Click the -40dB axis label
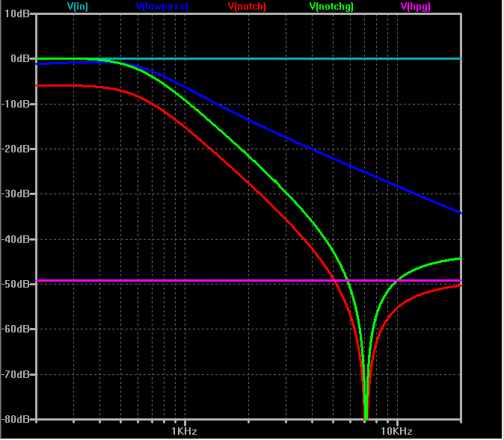The image size is (504, 440). [x=16, y=239]
